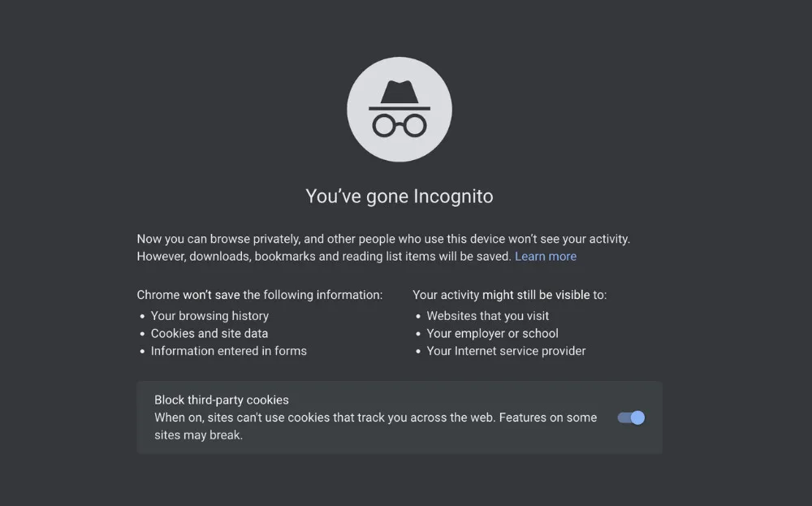Select the "Cookies and site data" bullet item
Image resolution: width=812 pixels, height=506 pixels.
(209, 334)
